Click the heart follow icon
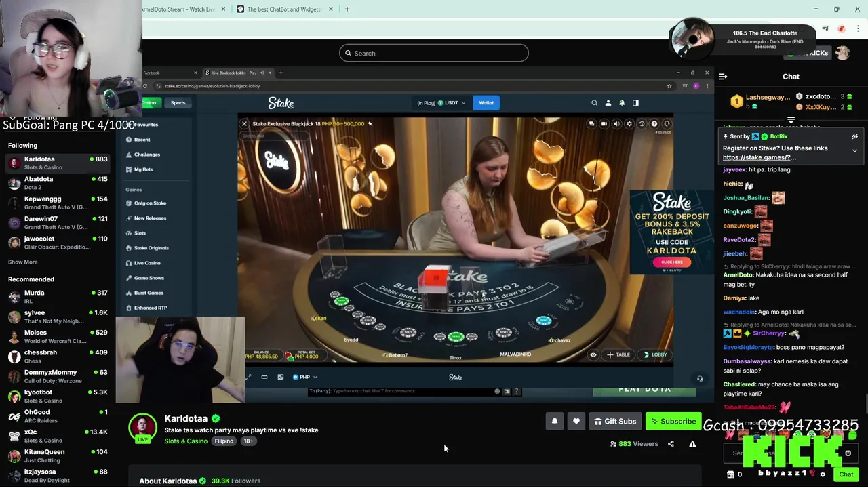Viewport: 868px width, 488px height. click(576, 422)
